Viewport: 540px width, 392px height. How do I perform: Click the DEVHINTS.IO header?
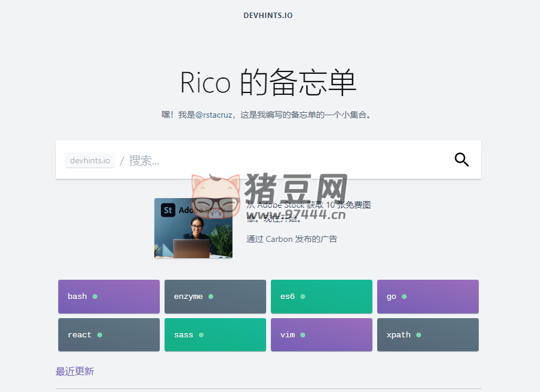[268, 15]
